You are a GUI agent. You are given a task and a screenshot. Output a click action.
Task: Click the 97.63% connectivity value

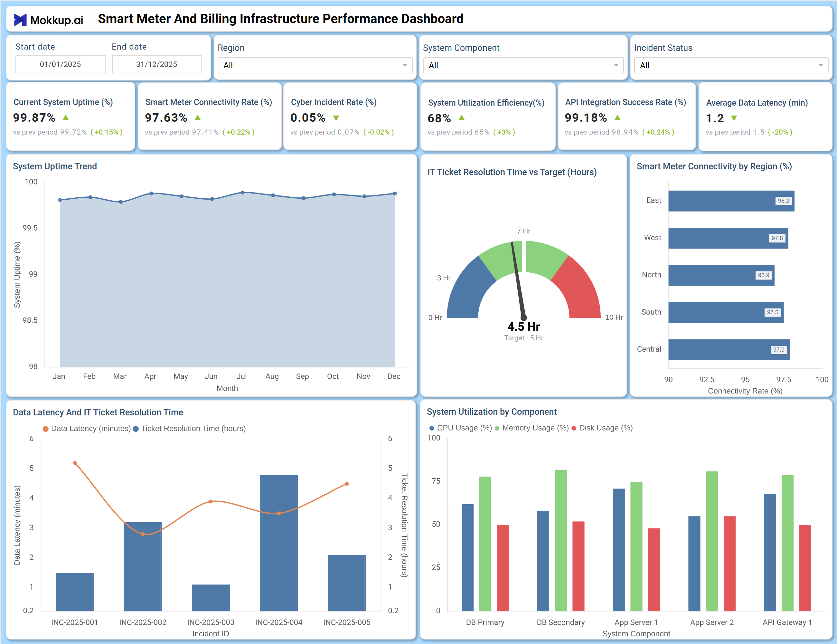pyautogui.click(x=166, y=118)
